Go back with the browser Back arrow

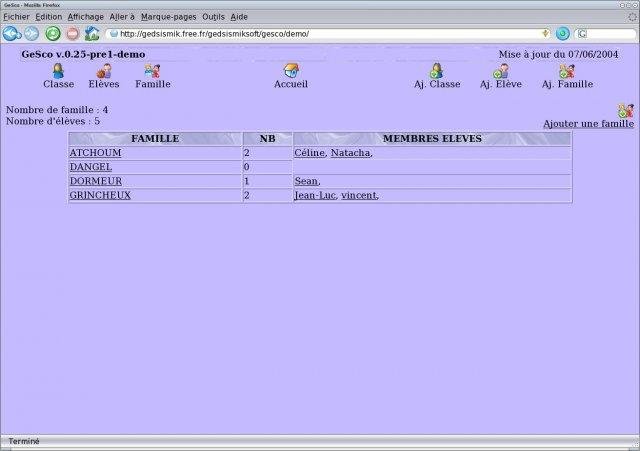[x=11, y=33]
